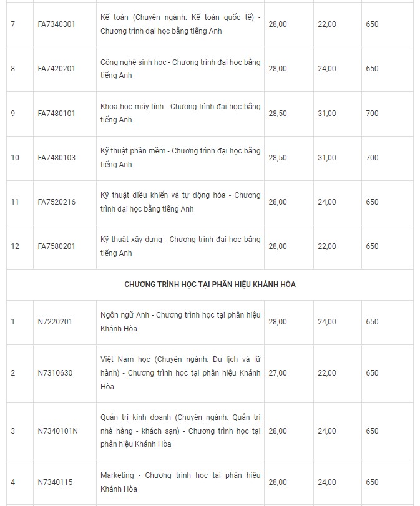This screenshot has height=506, width=420.
Task: Select program code FA7480103
Action: pos(56,158)
